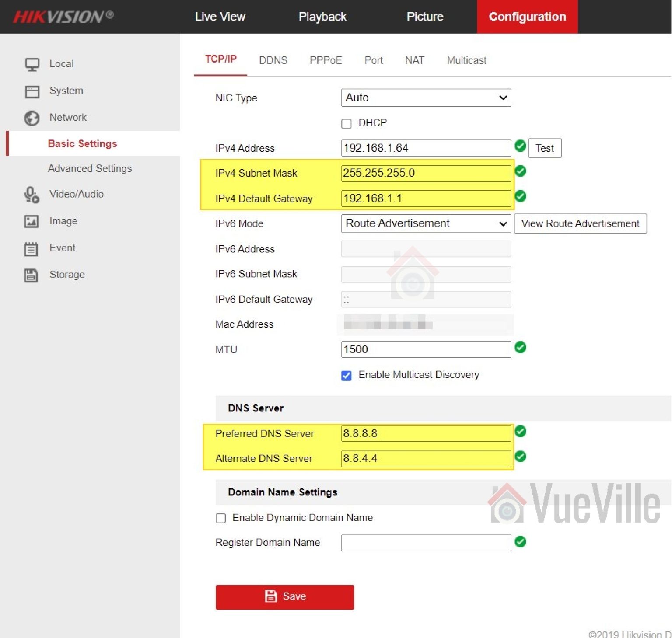The height and width of the screenshot is (638, 672).
Task: Expand Advanced Settings under Network
Action: tap(90, 168)
